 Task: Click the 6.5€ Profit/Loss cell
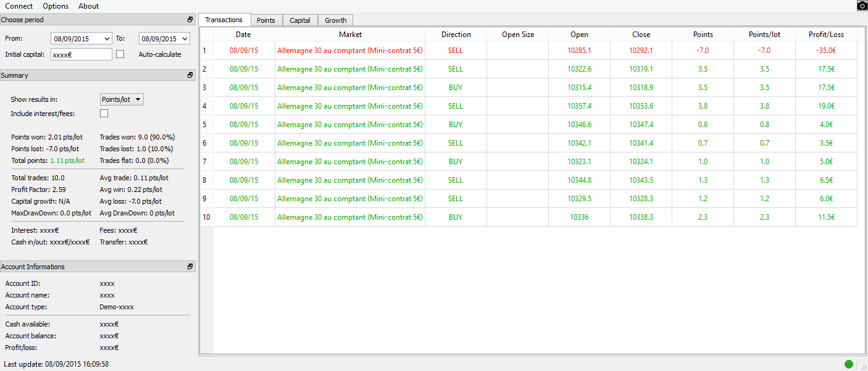[x=826, y=180]
